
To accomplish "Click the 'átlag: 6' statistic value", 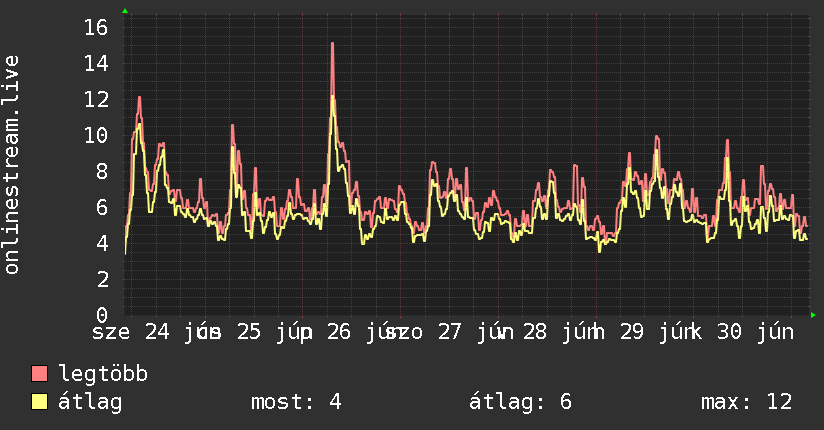I will pos(520,402).
